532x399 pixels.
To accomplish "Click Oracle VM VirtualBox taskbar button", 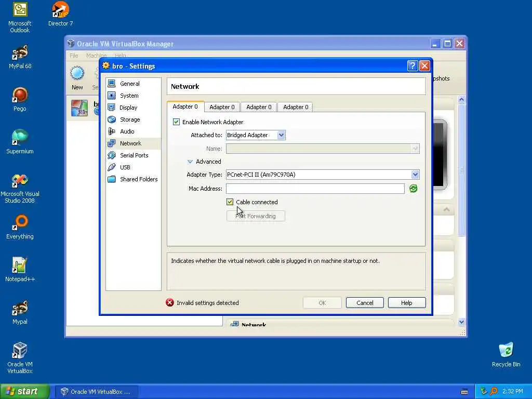I will pyautogui.click(x=97, y=392).
